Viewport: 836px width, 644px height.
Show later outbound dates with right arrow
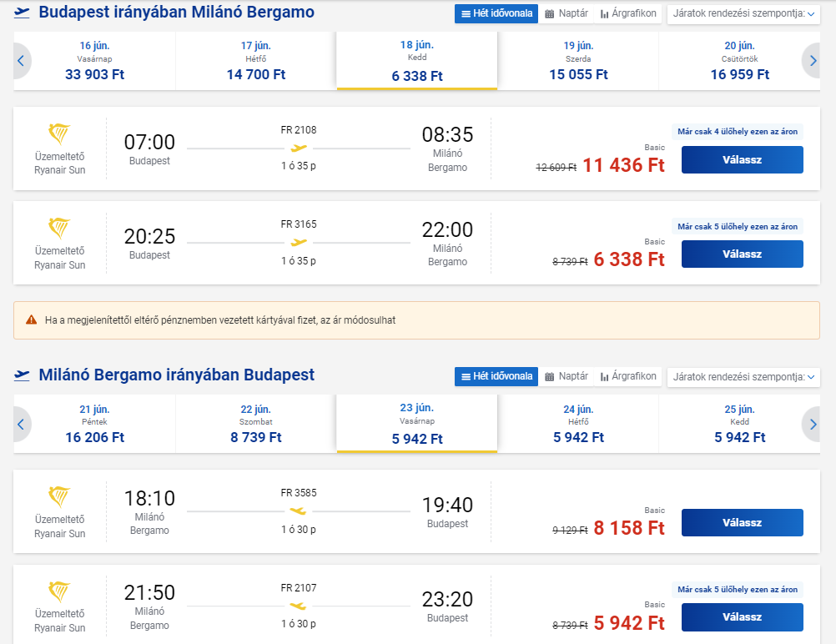point(812,61)
